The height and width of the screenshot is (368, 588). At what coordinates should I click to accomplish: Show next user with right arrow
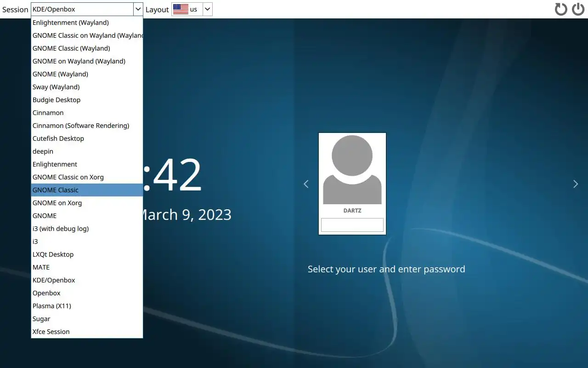[576, 184]
